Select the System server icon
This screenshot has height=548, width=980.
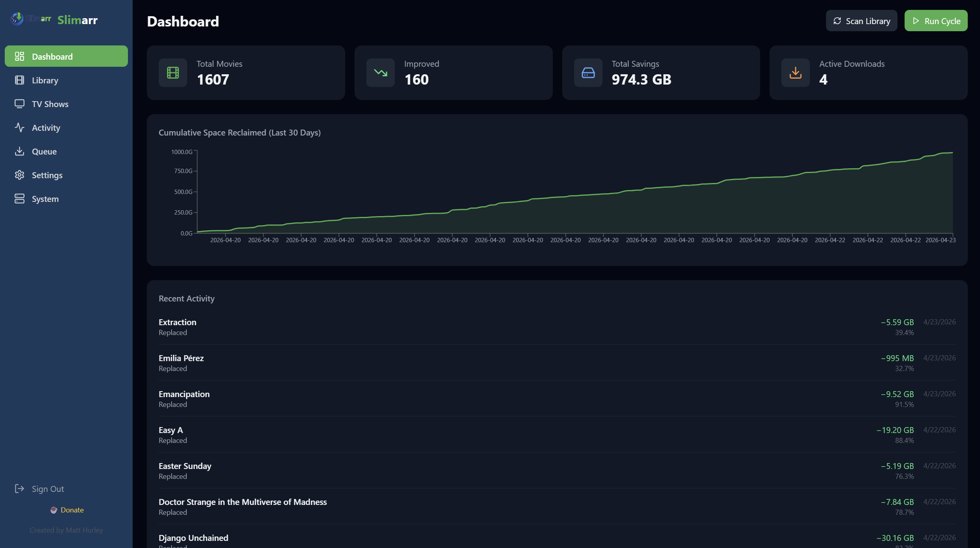point(19,199)
